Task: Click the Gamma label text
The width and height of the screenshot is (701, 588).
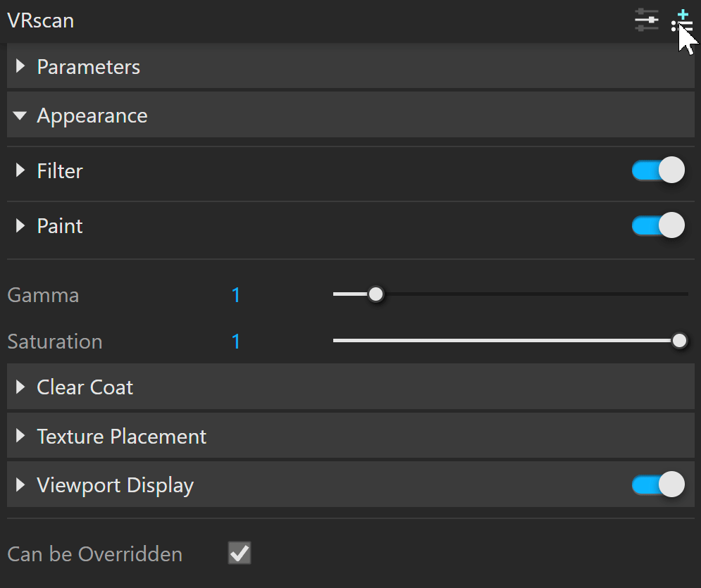Action: point(43,295)
